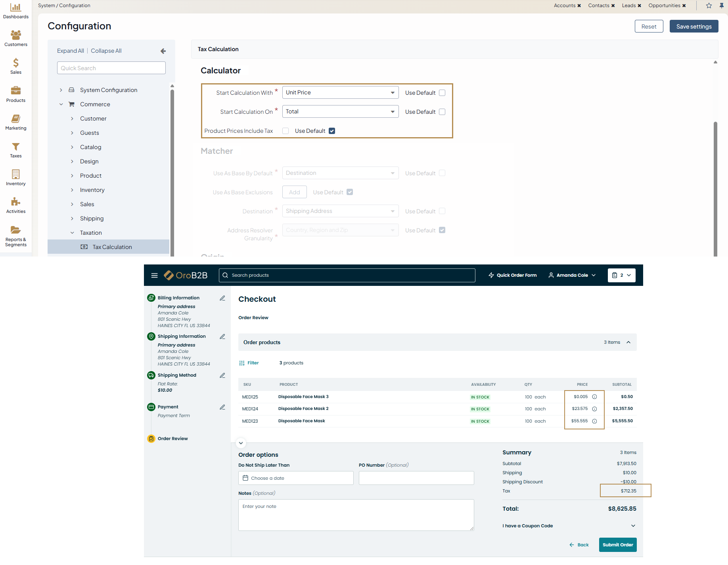Enable Use Default for Start Calculation With
Image resolution: width=728 pixels, height=565 pixels.
[x=442, y=93]
